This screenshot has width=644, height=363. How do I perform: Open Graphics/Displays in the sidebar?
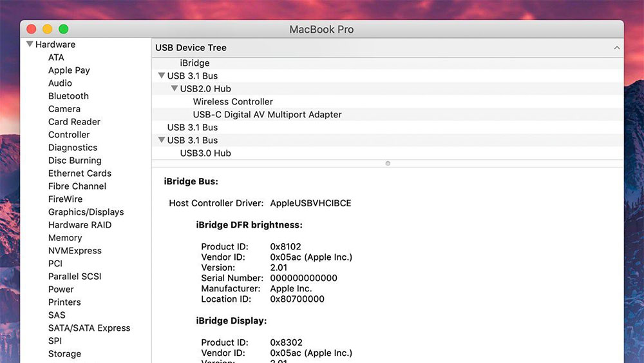(86, 212)
